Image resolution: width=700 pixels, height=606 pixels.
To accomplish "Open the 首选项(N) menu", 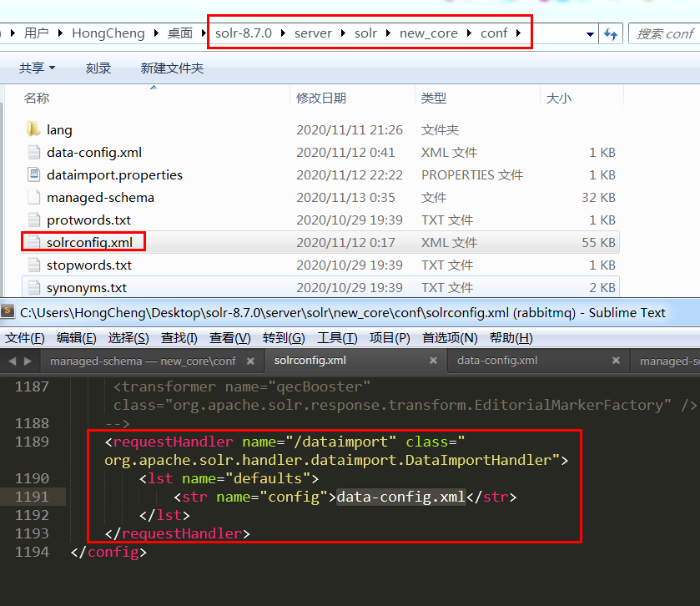I will click(450, 337).
